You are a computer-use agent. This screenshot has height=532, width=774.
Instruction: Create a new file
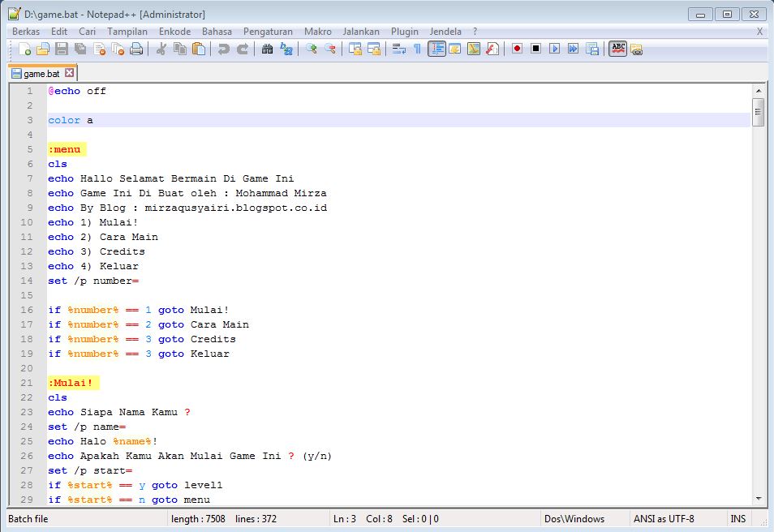(23, 49)
